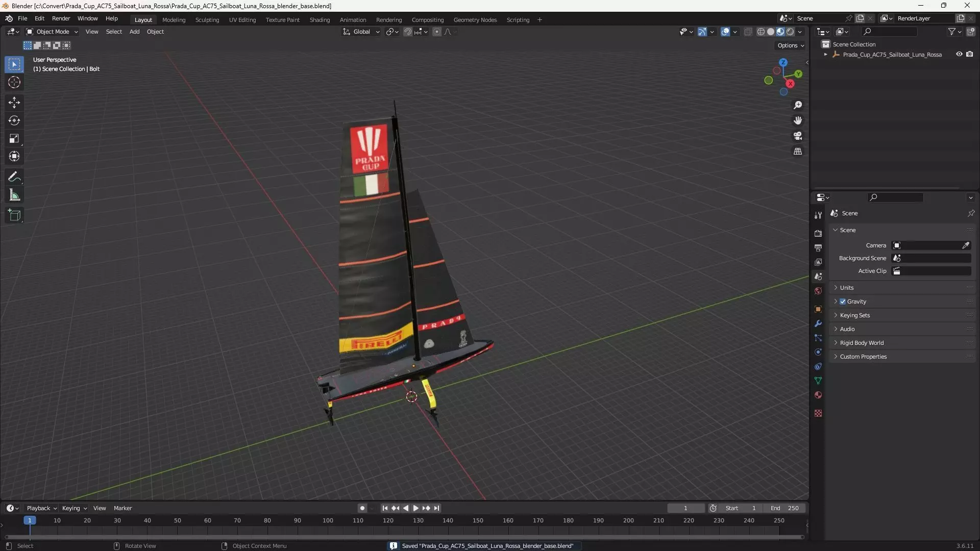Play the animation forward
The image size is (980, 551).
click(415, 508)
